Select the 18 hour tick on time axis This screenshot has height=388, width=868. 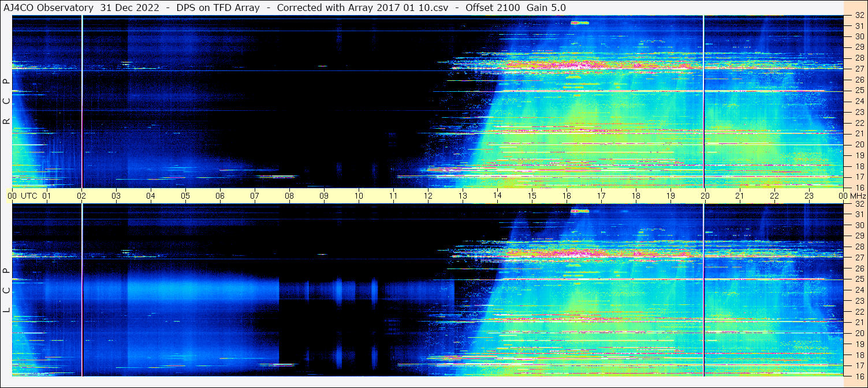coord(636,196)
